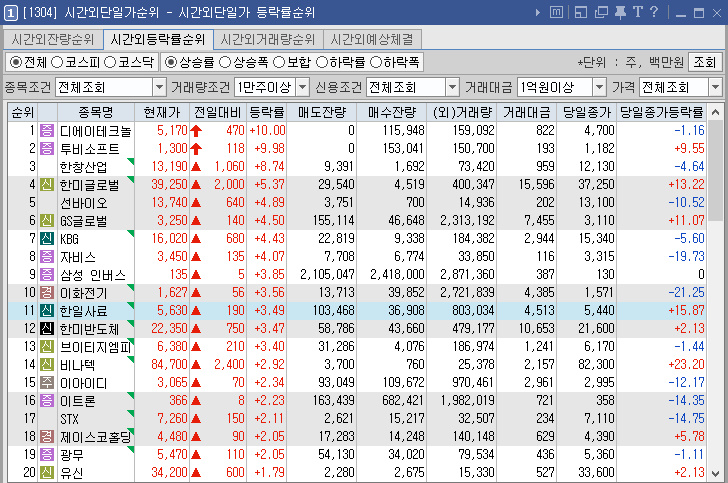Click scrollbar down arrow in table

coord(715,474)
